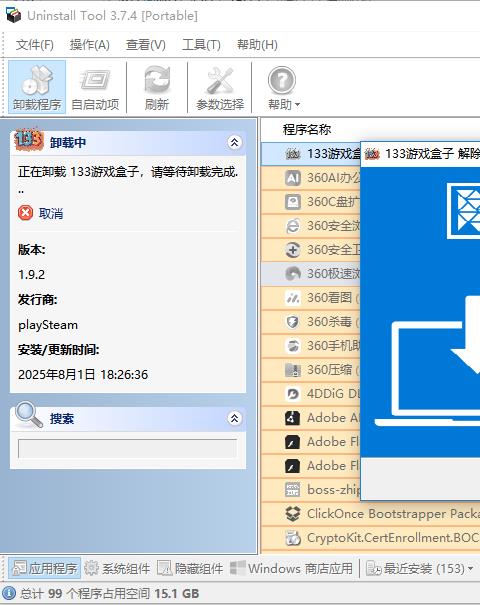Click the red 取消 cancel icon
This screenshot has width=480, height=605.
(x=25, y=213)
